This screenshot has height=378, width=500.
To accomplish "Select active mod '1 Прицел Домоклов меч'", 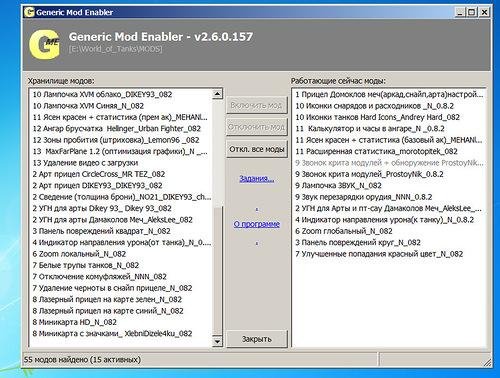I will [389, 94].
